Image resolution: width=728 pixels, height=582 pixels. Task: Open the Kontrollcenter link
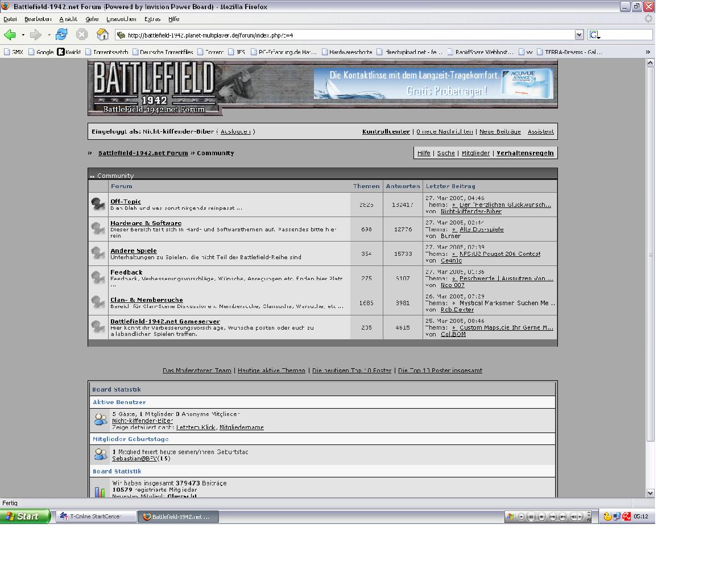click(386, 131)
